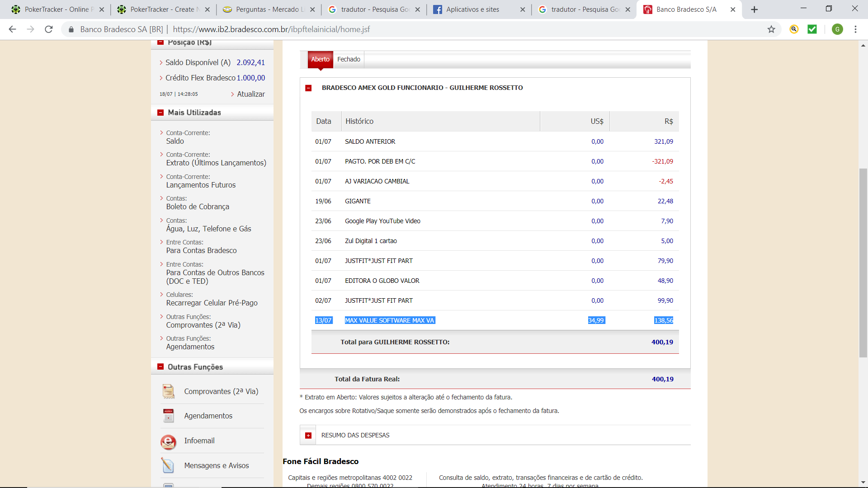Viewport: 868px width, 488px height.
Task: Close the Perguntas - Mercado Livre tab
Action: tap(312, 9)
